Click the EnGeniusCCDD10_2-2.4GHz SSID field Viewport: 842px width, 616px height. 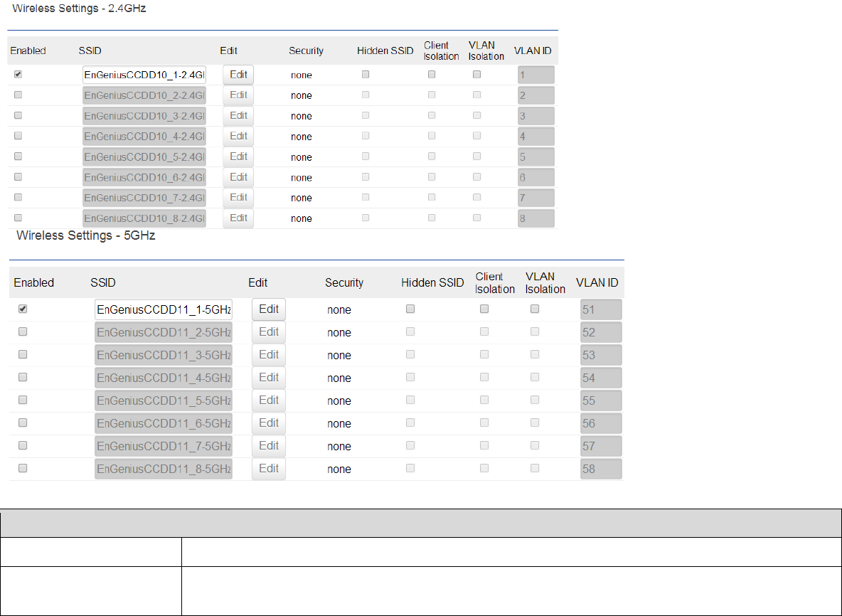(x=144, y=95)
